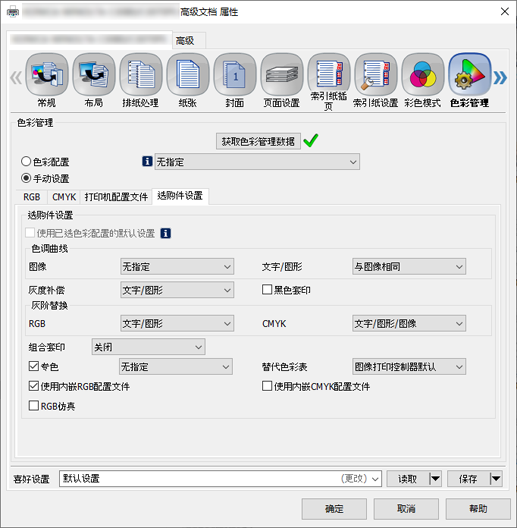Select the 色彩管理 (Color management) icon
517x528 pixels.
[x=470, y=74]
